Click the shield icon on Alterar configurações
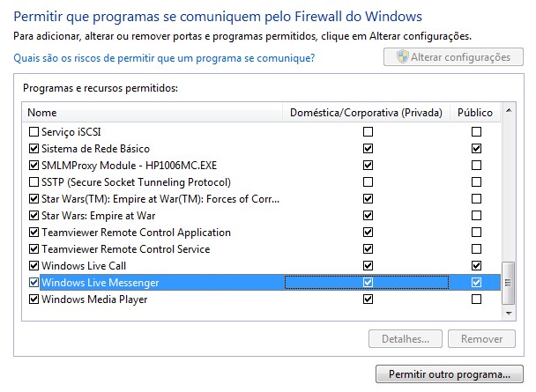The height and width of the screenshot is (392, 536). (x=402, y=57)
